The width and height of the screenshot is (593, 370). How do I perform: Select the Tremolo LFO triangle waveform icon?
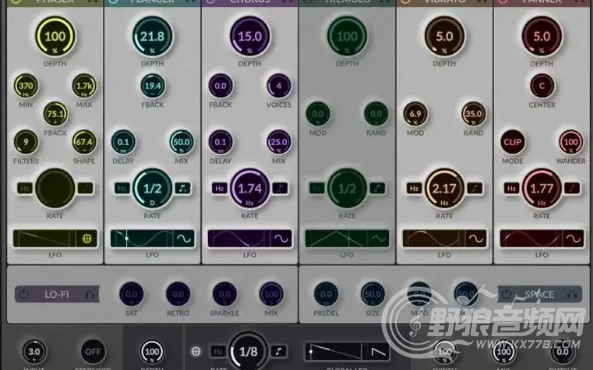tap(379, 239)
